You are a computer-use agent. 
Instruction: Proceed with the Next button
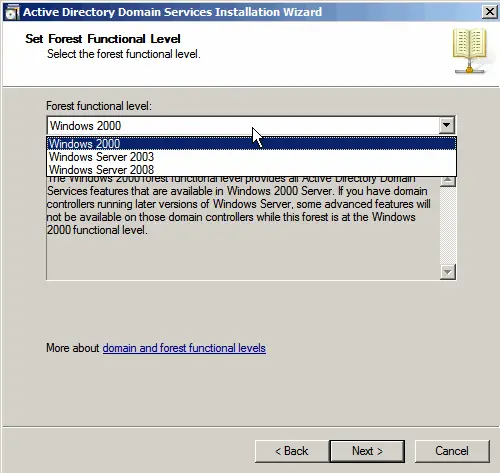(367, 451)
